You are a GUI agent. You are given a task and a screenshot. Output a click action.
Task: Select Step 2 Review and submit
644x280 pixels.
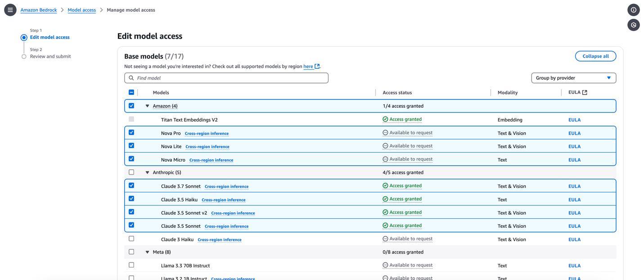[50, 57]
